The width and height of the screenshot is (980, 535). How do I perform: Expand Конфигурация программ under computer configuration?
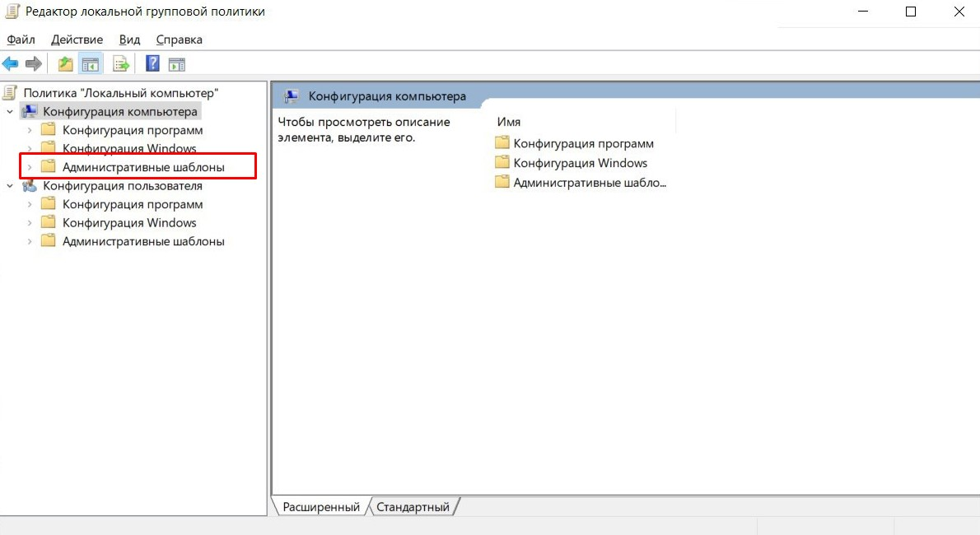click(x=30, y=130)
